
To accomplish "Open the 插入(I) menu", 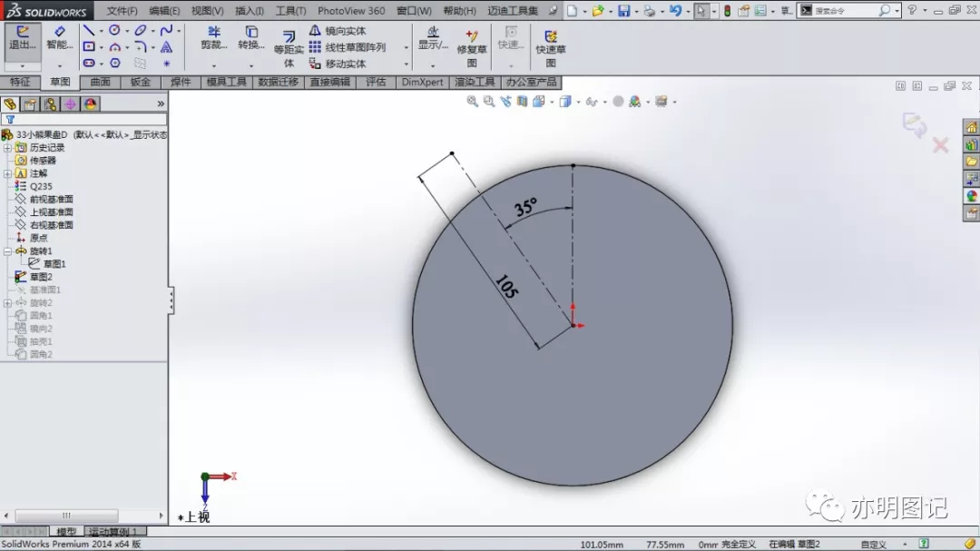I will [250, 11].
